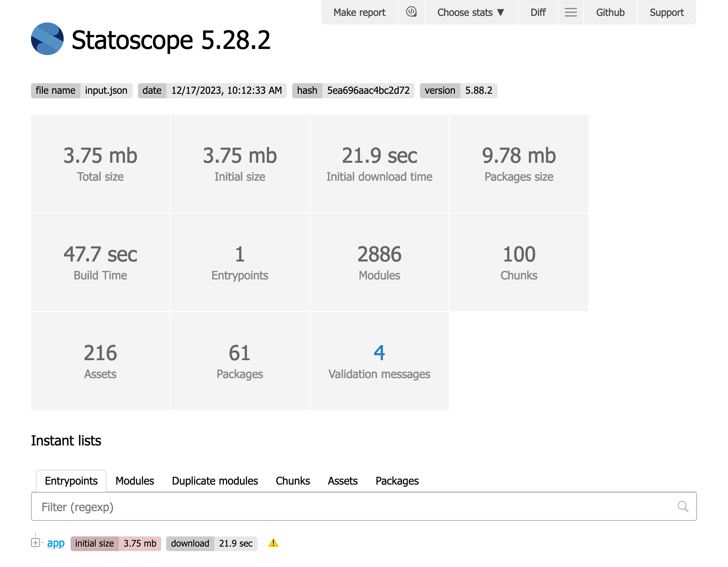
Task: Switch to the Chunks tab
Action: click(x=292, y=481)
